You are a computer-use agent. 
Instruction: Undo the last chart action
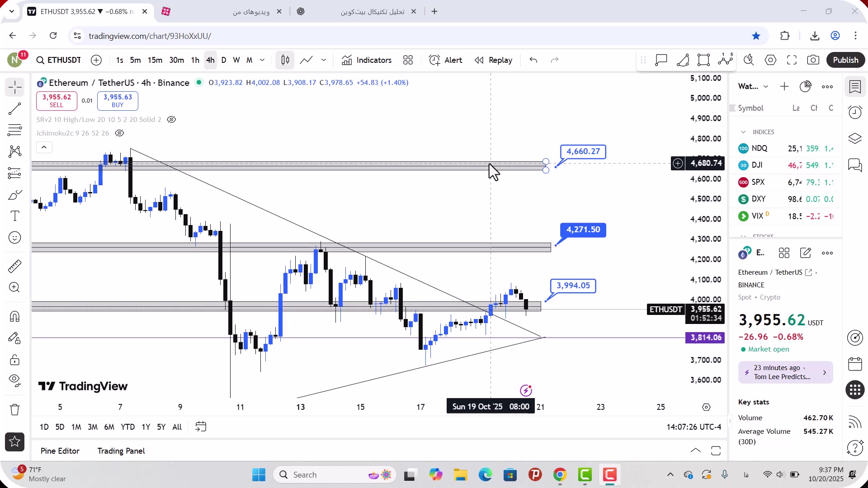(x=533, y=60)
